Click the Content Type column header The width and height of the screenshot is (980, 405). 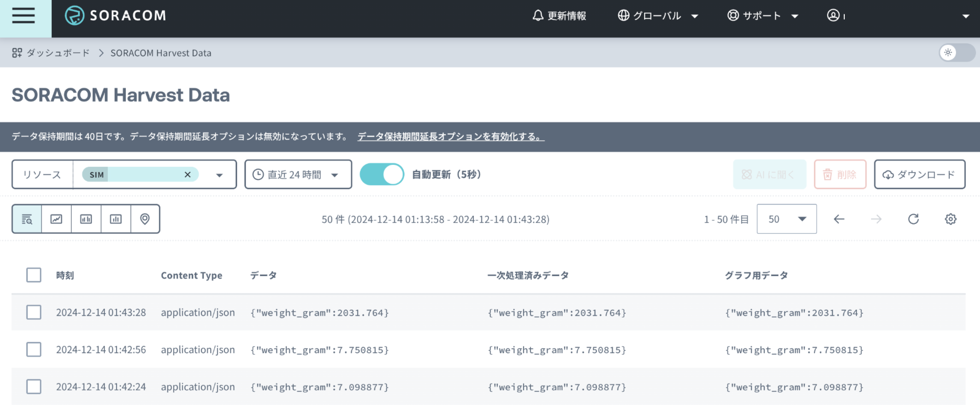pyautogui.click(x=191, y=275)
